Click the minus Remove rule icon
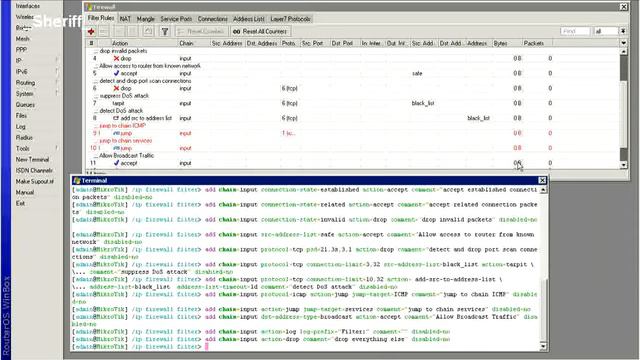Screen dimensions: 640x360 pos(104,31)
